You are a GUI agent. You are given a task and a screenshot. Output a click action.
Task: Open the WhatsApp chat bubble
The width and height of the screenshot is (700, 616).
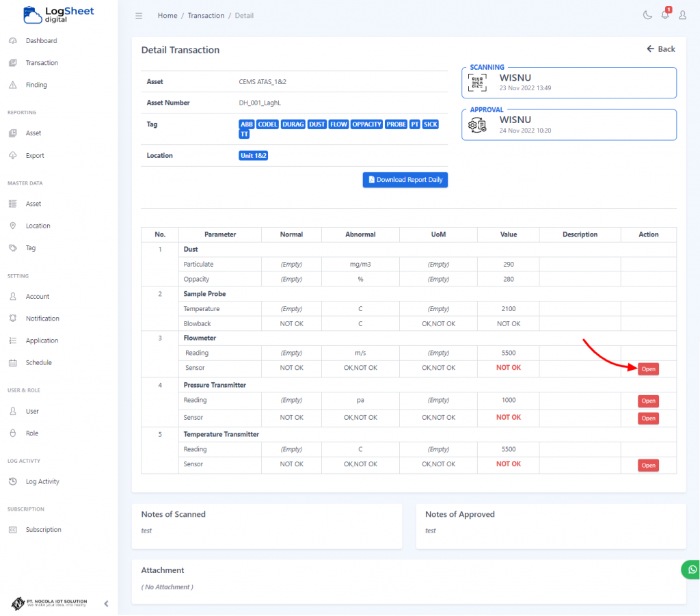[x=691, y=570]
